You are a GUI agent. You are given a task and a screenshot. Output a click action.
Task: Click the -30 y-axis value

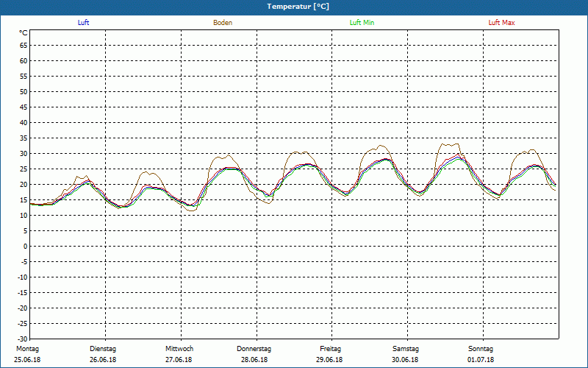pyautogui.click(x=22, y=339)
